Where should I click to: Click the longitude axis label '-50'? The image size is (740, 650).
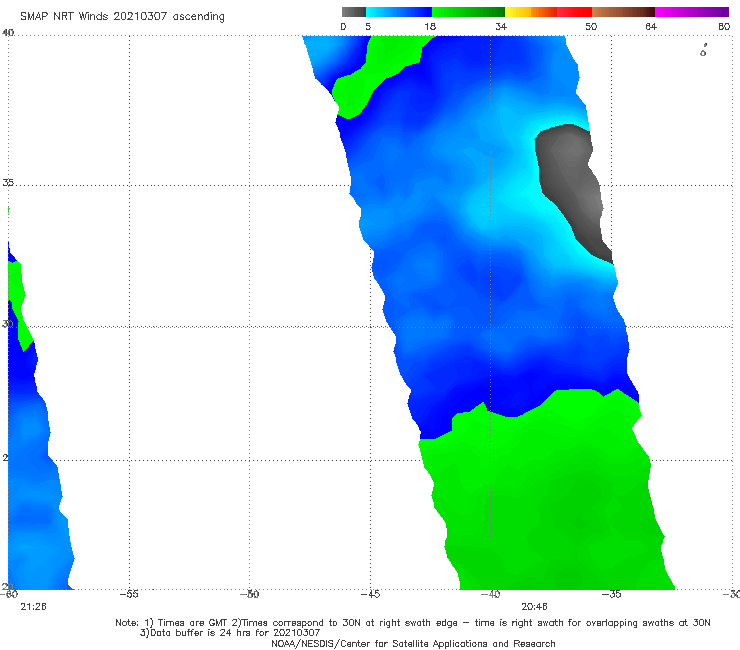point(249,594)
